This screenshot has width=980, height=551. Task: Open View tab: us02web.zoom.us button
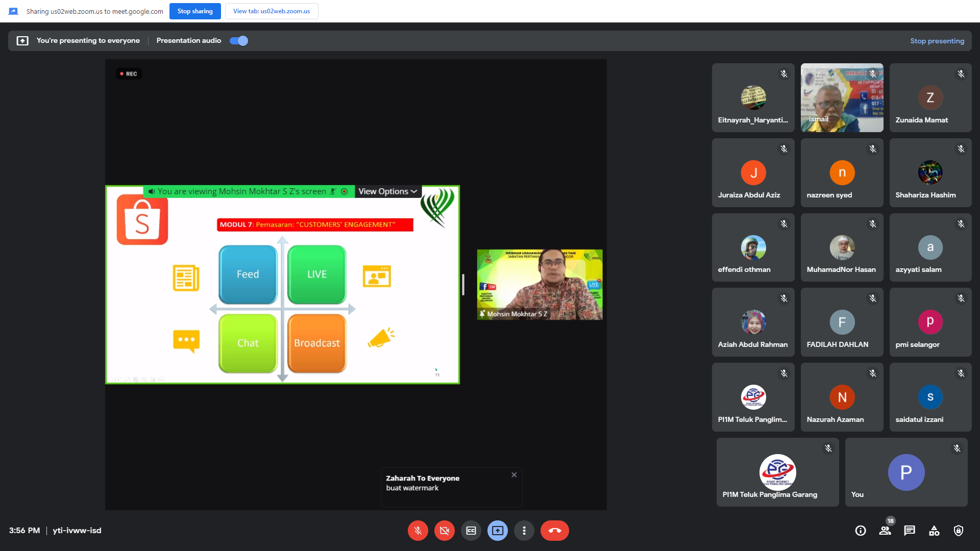(x=272, y=11)
